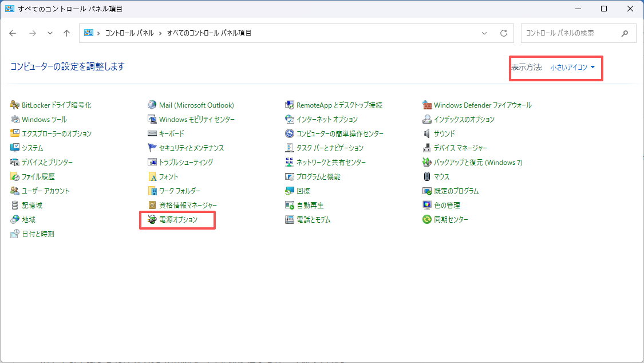
Task: Open the プログラムと機能 link
Action: click(318, 176)
